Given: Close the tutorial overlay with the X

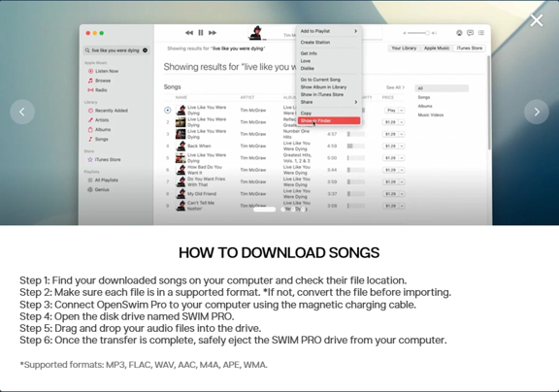Looking at the screenshot, I should coord(536,20).
